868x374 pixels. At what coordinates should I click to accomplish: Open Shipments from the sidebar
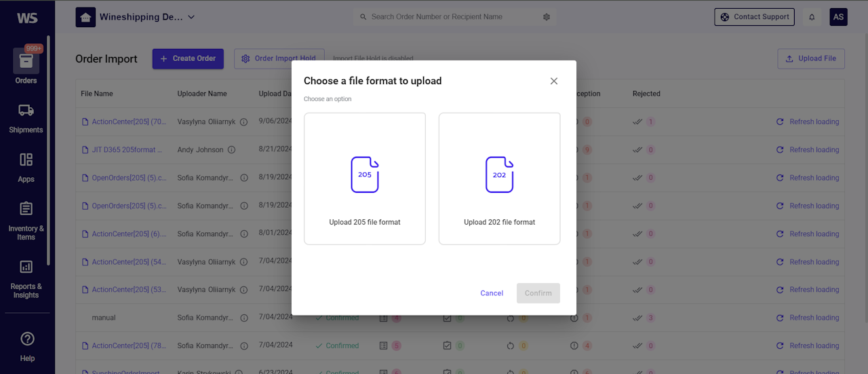tap(26, 117)
